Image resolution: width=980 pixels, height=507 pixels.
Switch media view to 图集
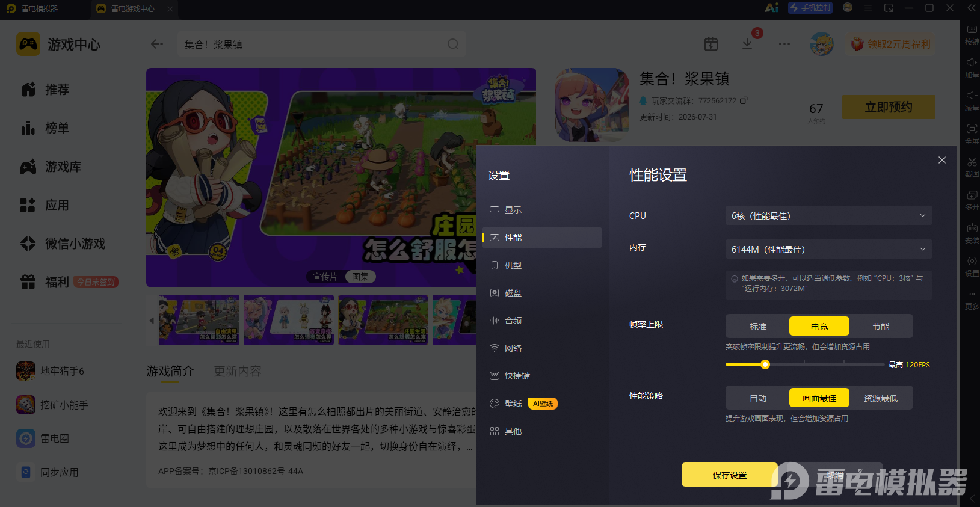tap(360, 277)
